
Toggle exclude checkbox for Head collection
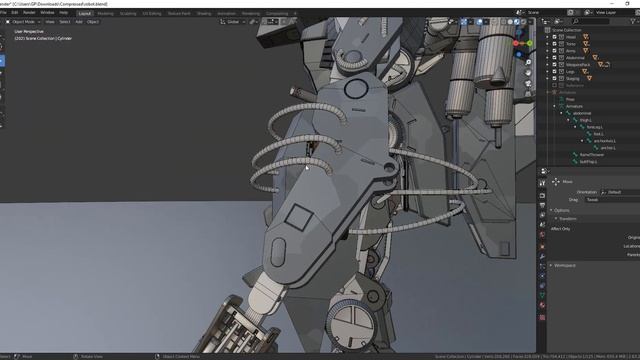click(554, 37)
